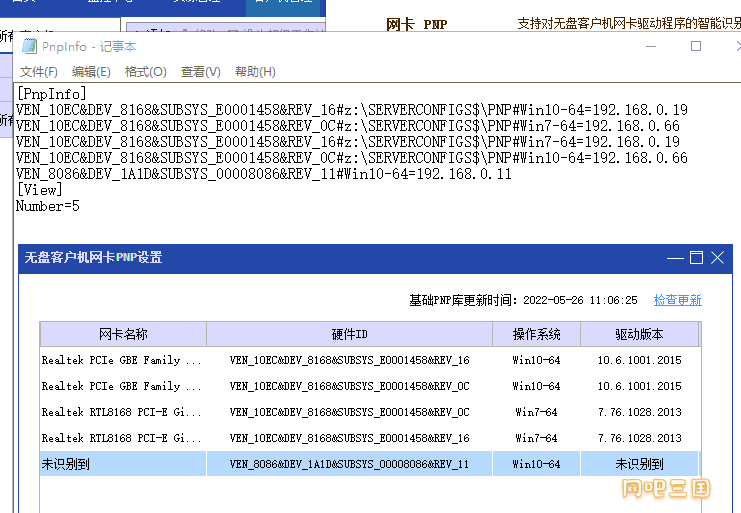This screenshot has height=513, width=741.
Task: Click the Win10-64 cell in the second row
Action: point(536,386)
